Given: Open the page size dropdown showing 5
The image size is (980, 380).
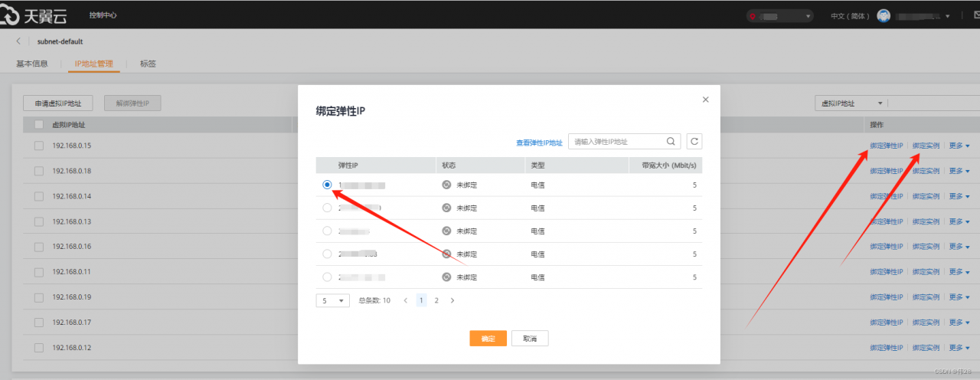Looking at the screenshot, I should tap(332, 301).
